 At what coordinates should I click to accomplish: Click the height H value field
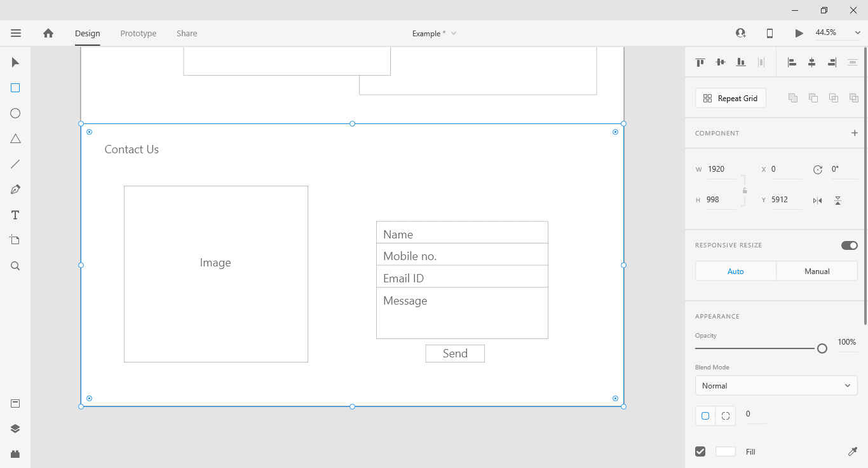(721, 200)
